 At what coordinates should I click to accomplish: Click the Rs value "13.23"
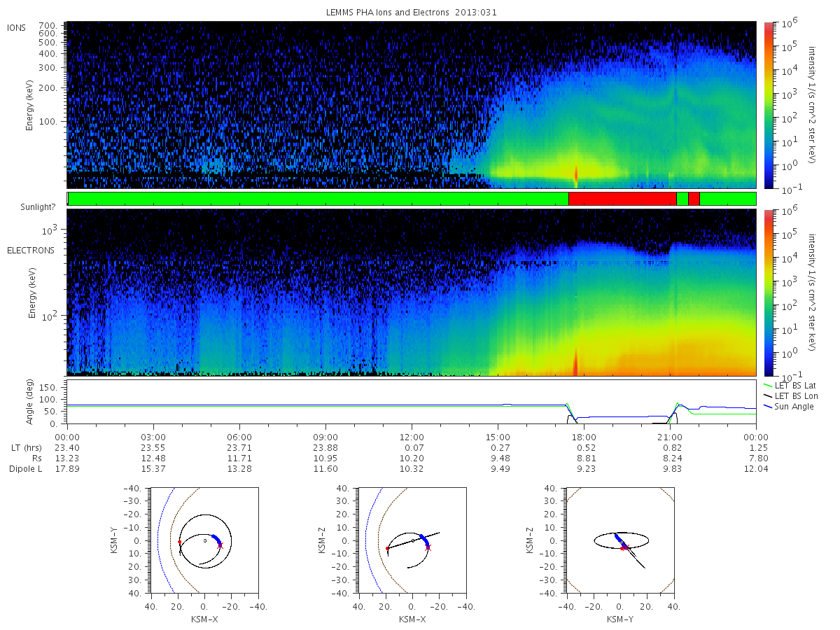click(x=67, y=458)
